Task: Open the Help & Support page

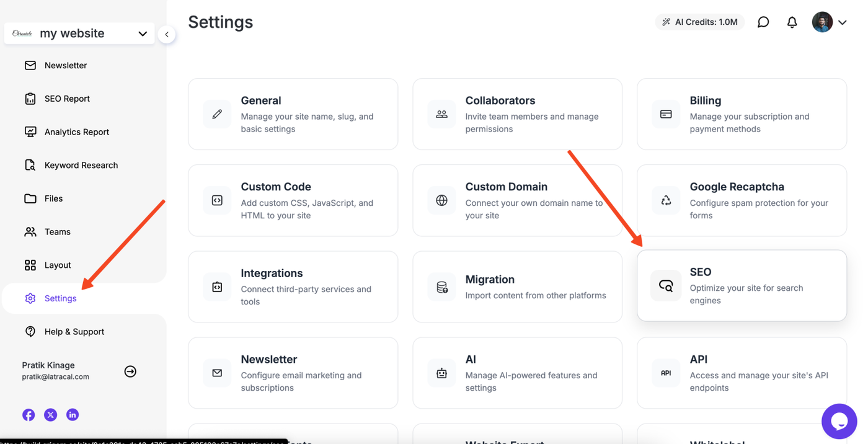Action: (x=74, y=332)
